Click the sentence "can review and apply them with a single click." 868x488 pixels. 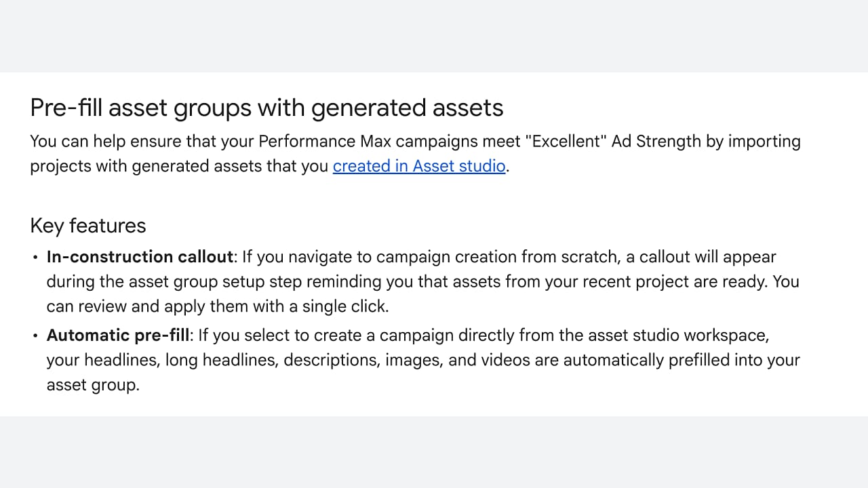(218, 306)
